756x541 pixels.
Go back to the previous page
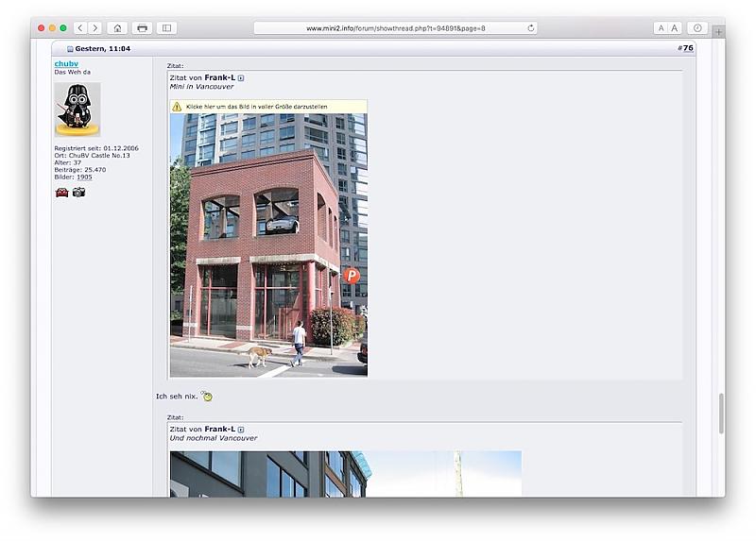[x=80, y=28]
